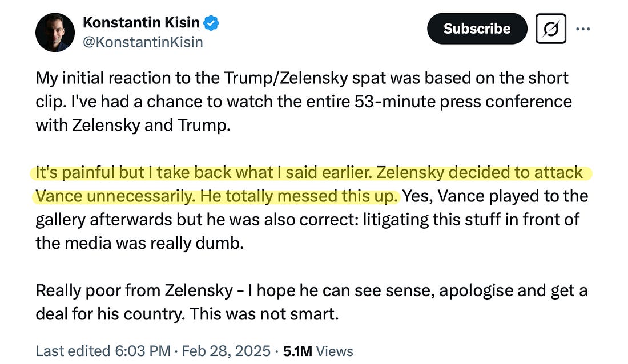Screen dimensions: 628x364
Task: Click the Konstantin Kisin display name
Action: coord(141,22)
